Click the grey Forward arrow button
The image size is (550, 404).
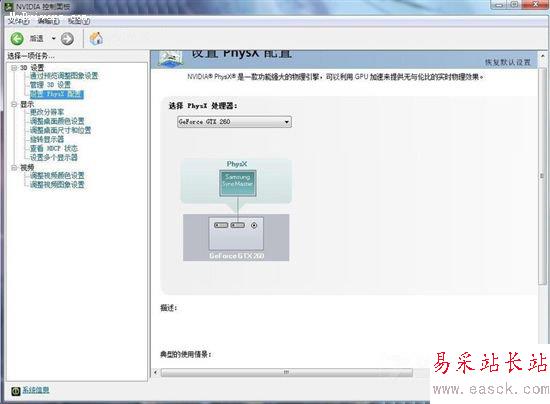click(x=67, y=39)
